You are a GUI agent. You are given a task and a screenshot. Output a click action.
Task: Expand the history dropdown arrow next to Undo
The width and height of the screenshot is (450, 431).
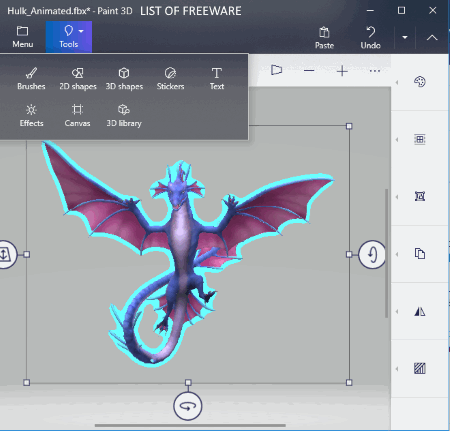coord(405,37)
